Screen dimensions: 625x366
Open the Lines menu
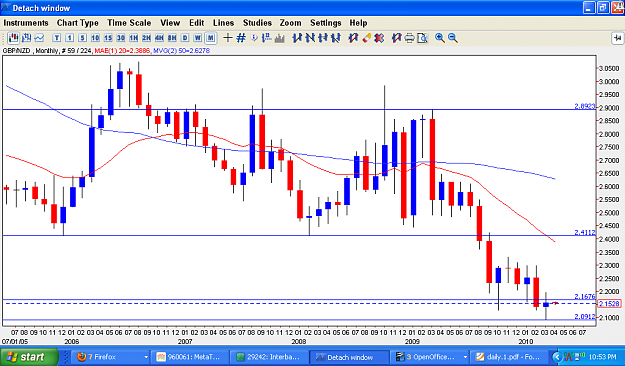224,23
